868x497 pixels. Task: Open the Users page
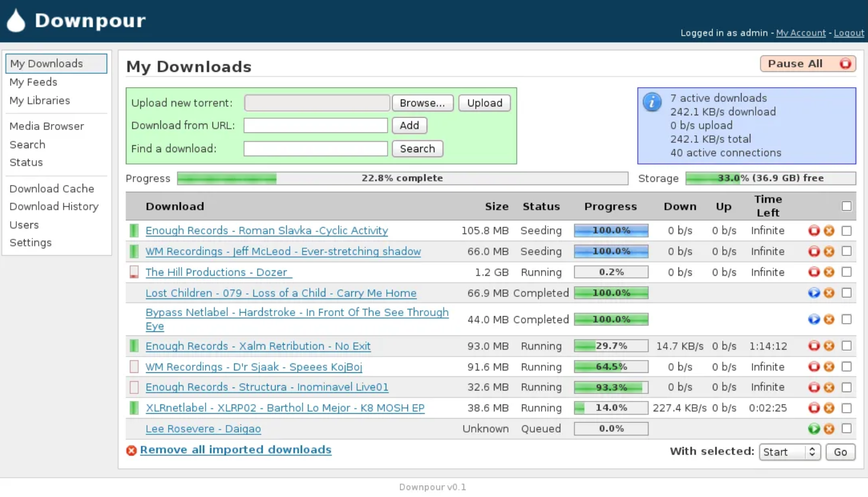(24, 225)
